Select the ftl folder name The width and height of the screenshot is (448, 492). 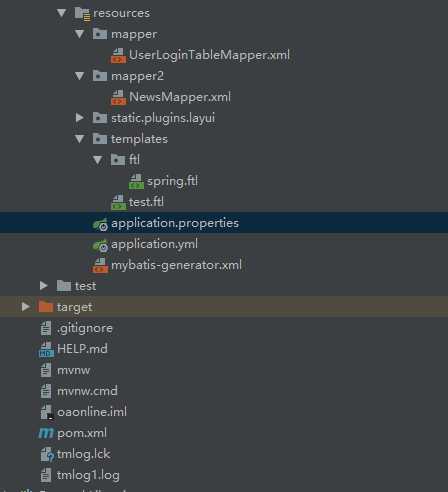click(134, 160)
